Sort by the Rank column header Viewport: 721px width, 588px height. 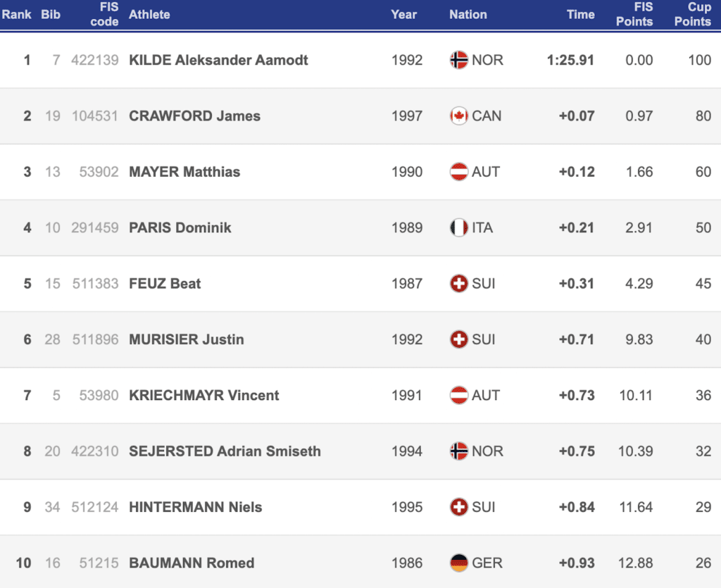(x=17, y=14)
